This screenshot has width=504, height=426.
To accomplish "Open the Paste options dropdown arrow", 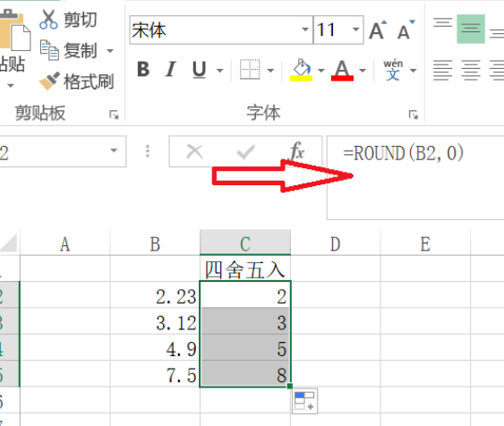I will tap(10, 85).
